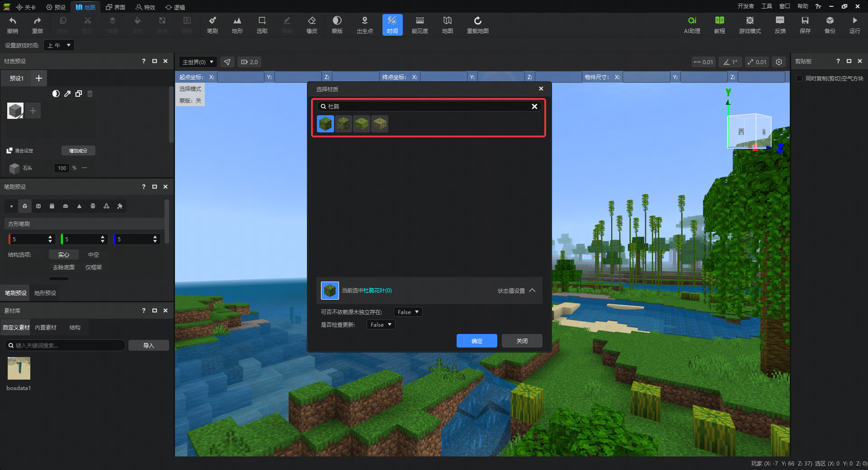Click 关闭 button in material dialog
This screenshot has height=470, width=868.
522,341
